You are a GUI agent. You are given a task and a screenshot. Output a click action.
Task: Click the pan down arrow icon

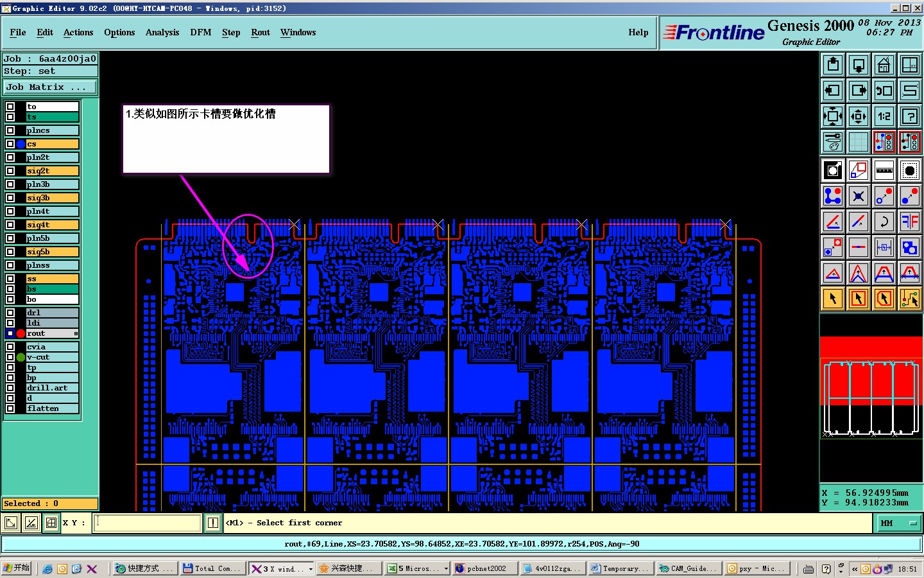859,65
